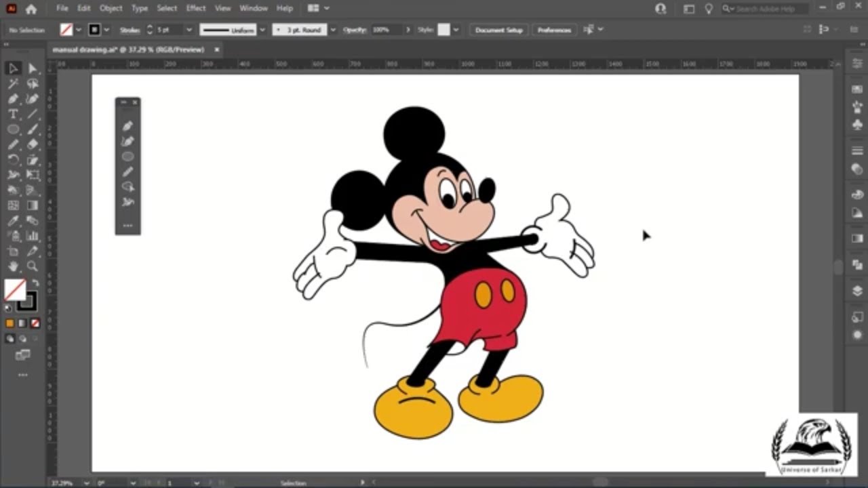Select the Artboard tool
Image resolution: width=868 pixels, height=488 pixels.
click(13, 251)
